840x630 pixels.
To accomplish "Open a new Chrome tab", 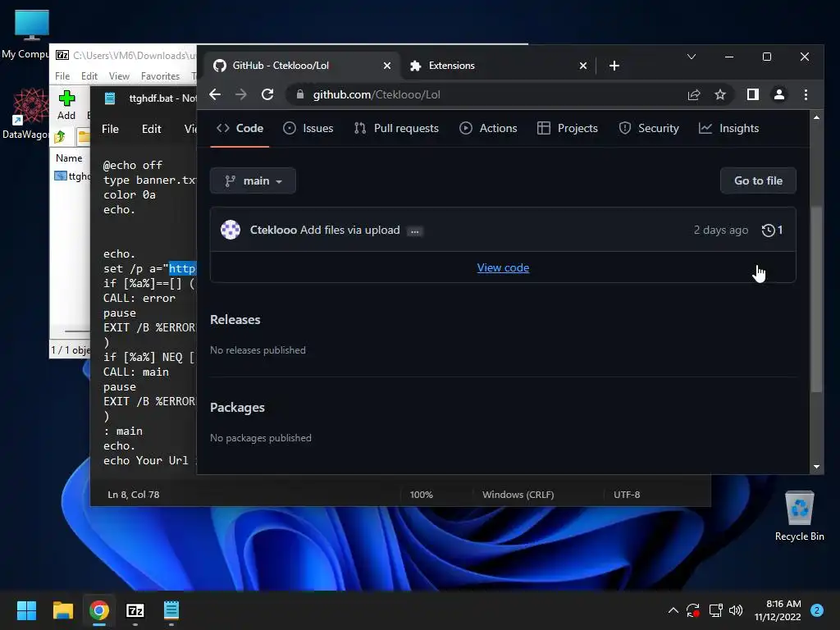I will click(x=614, y=66).
